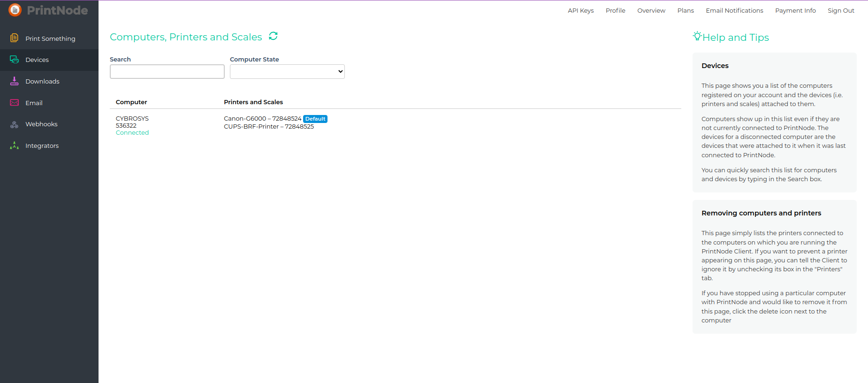Click the PrintNode logo icon

[15, 10]
